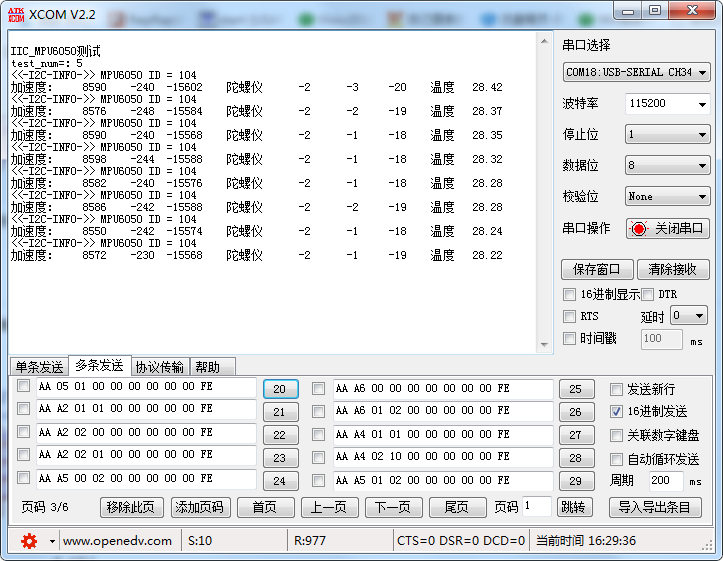Click send button 24
This screenshot has width=723, height=561.
[280, 481]
